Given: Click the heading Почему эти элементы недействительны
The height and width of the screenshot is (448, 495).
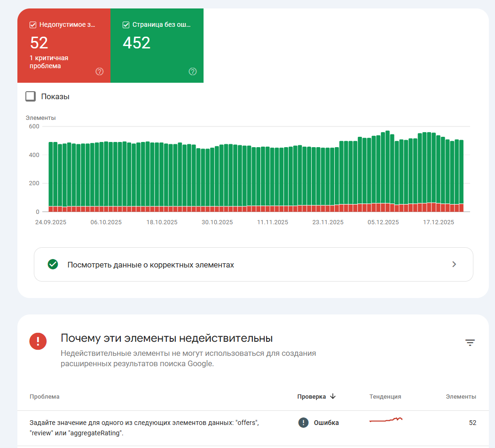Looking at the screenshot, I should (x=167, y=338).
